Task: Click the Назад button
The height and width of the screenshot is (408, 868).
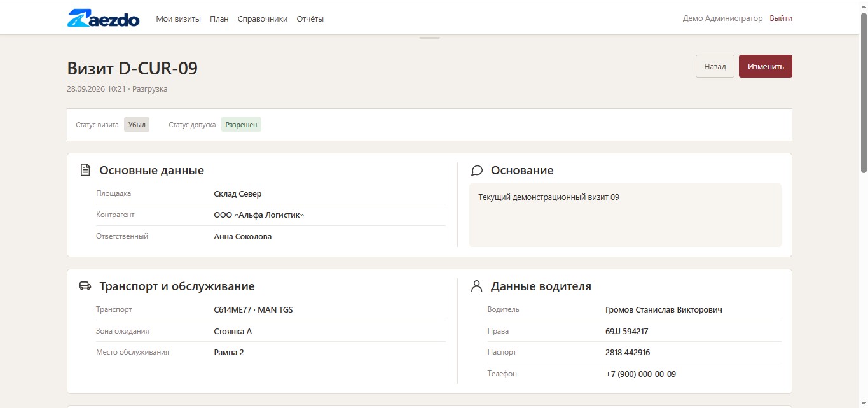Action: (715, 66)
